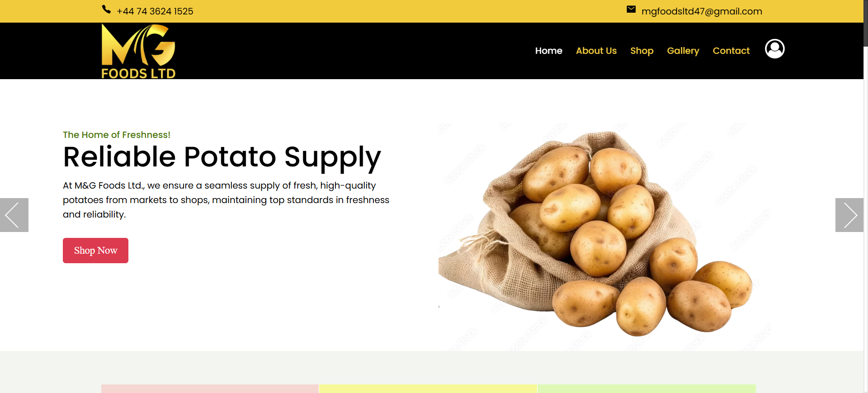Screen dimensions: 868x393
Task: Click the Shop Now button
Action: [x=95, y=251]
